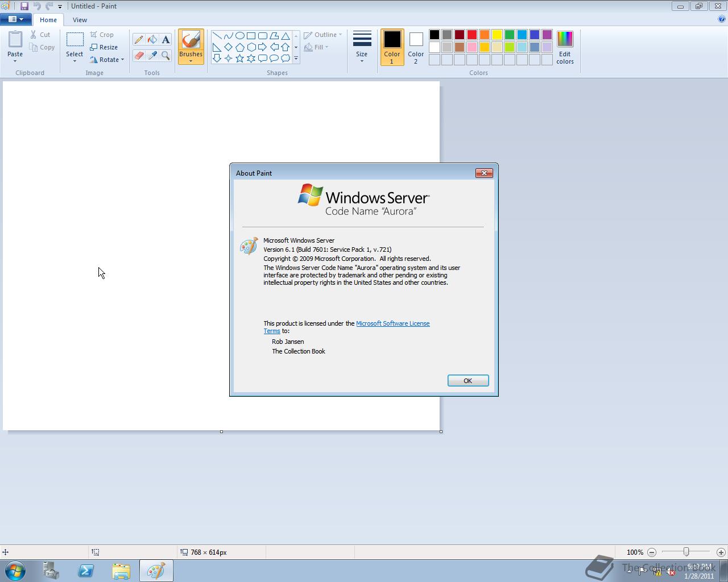This screenshot has width=728, height=582.
Task: Open the Paint application menu button
Action: [x=15, y=19]
